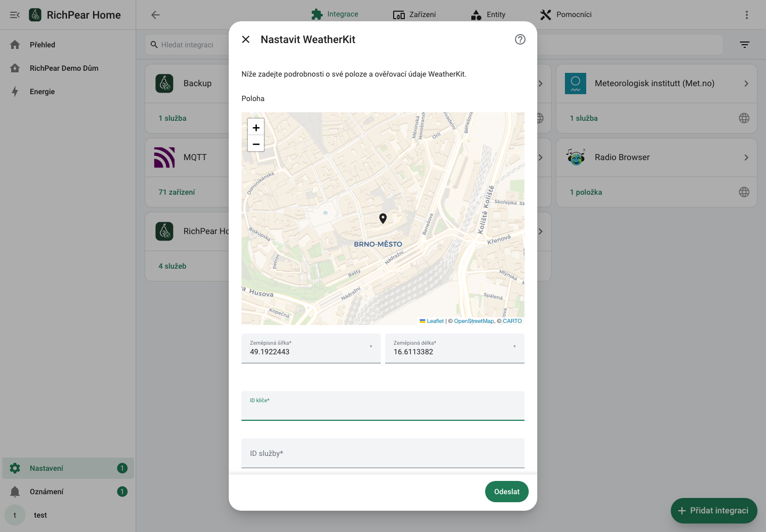
Task: Switch to the Entity tab
Action: pos(488,14)
